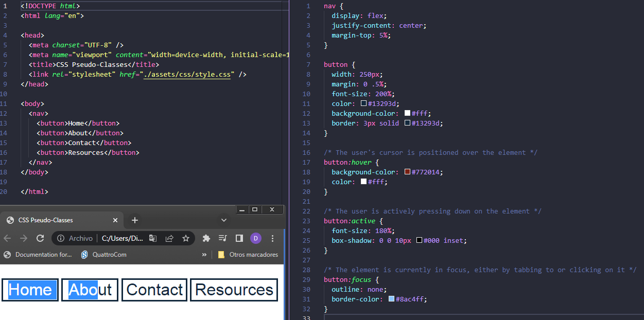Click button:focus selector in CSS
Viewport: 644px width, 320px height.
[x=347, y=279]
